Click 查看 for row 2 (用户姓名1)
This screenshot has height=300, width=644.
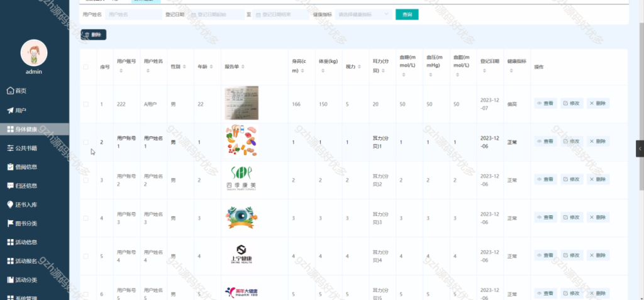(x=545, y=141)
